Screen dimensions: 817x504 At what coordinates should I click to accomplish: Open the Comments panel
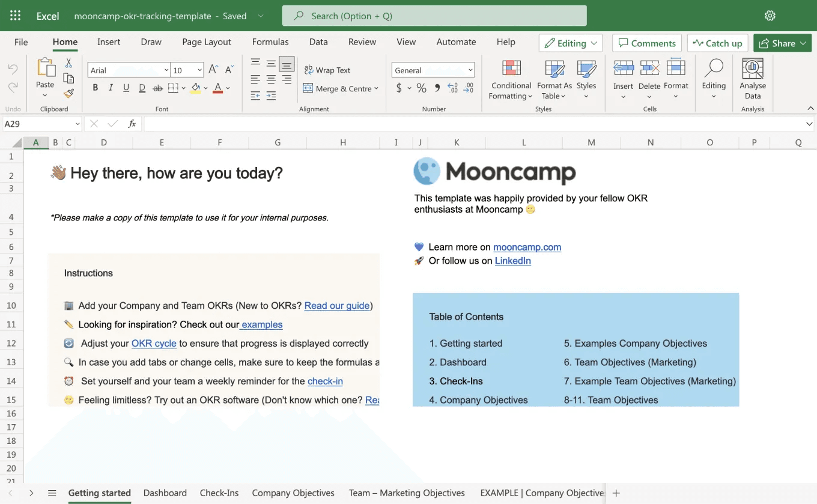(x=646, y=43)
